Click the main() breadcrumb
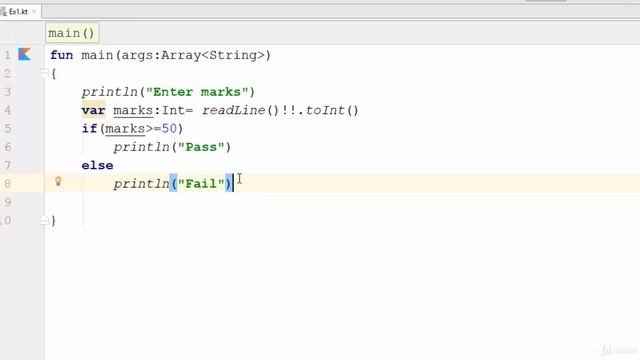The width and height of the screenshot is (640, 360). tap(71, 33)
